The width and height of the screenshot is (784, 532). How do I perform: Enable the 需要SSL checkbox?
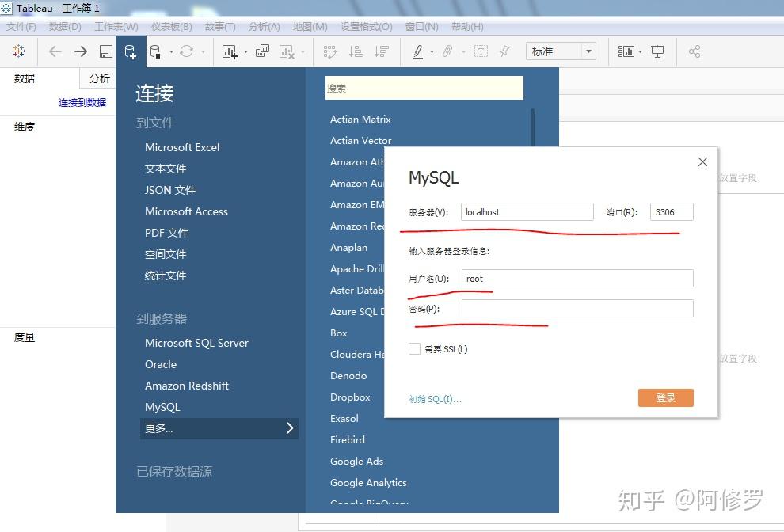(413, 348)
